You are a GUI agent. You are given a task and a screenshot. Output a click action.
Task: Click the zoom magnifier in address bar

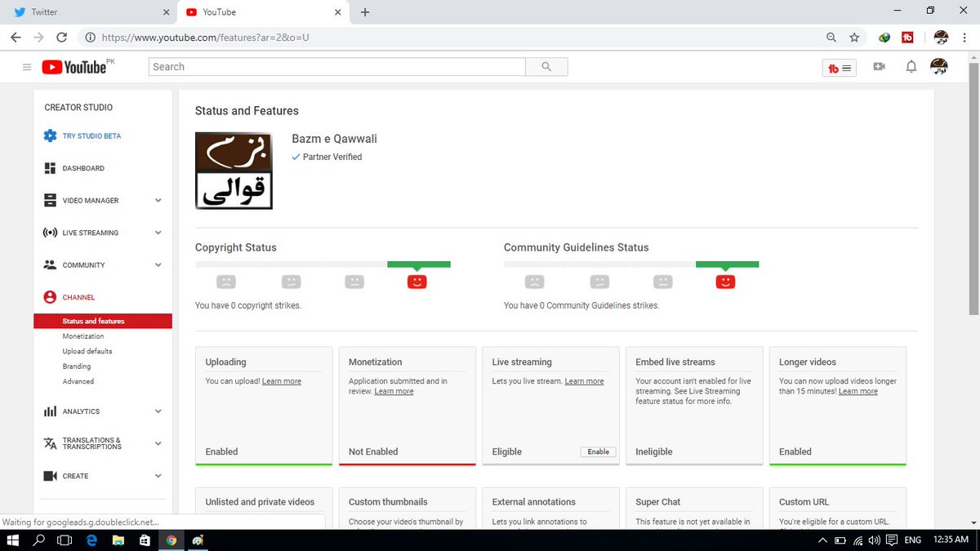point(831,38)
